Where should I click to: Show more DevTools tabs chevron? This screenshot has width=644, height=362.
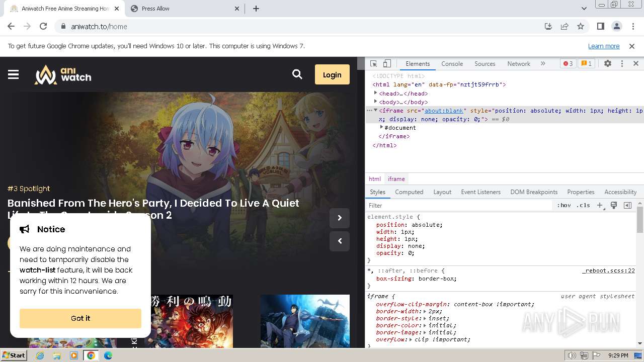(x=543, y=64)
